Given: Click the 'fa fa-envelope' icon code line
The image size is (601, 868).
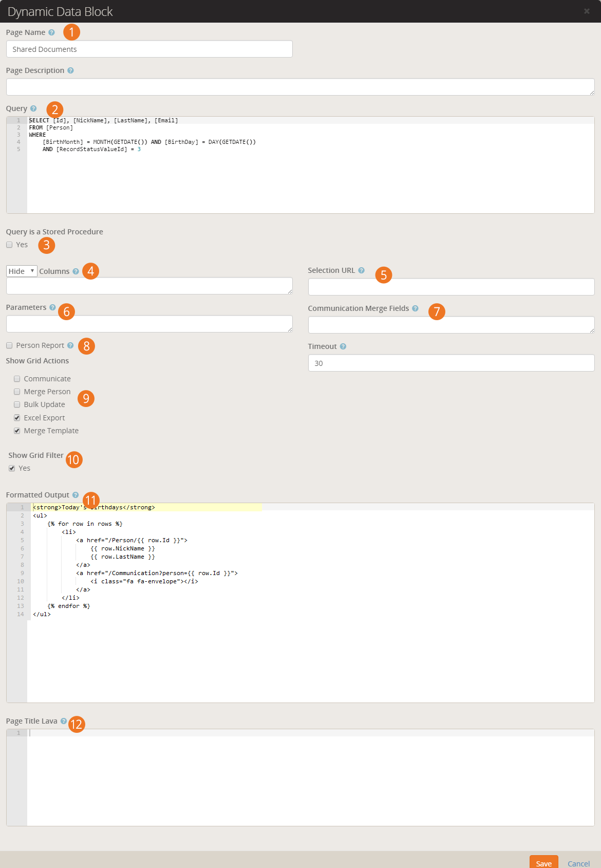Looking at the screenshot, I should coord(144,581).
